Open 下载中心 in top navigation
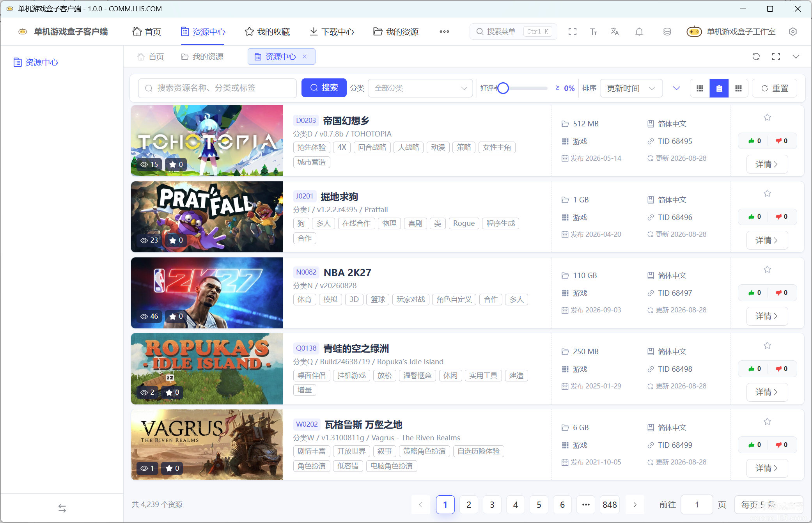Image resolution: width=812 pixels, height=523 pixels. tap(332, 32)
